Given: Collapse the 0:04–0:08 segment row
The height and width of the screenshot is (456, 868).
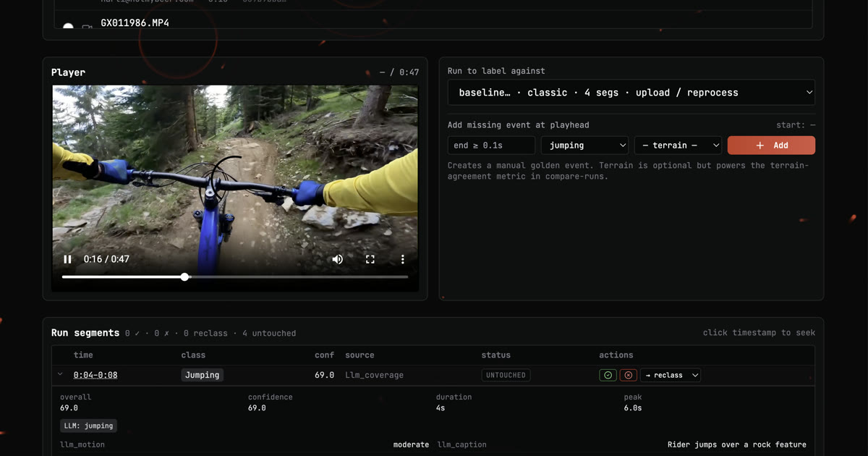Looking at the screenshot, I should point(60,375).
